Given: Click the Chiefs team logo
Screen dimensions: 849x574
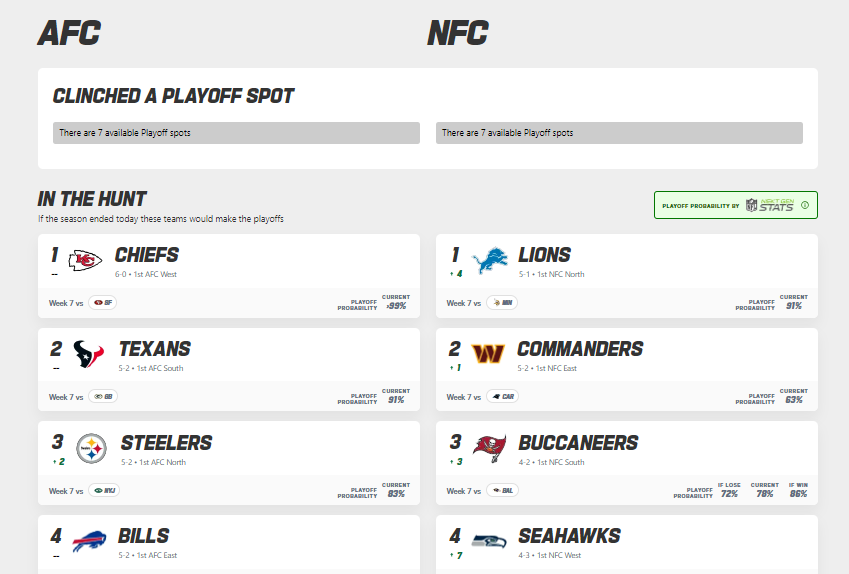Looking at the screenshot, I should point(85,260).
